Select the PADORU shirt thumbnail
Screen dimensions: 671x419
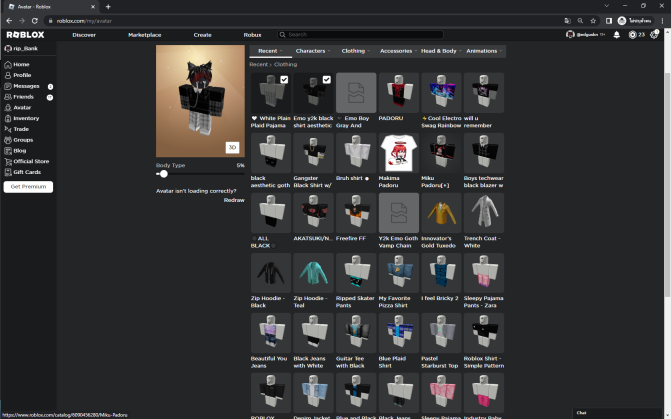[x=398, y=92]
